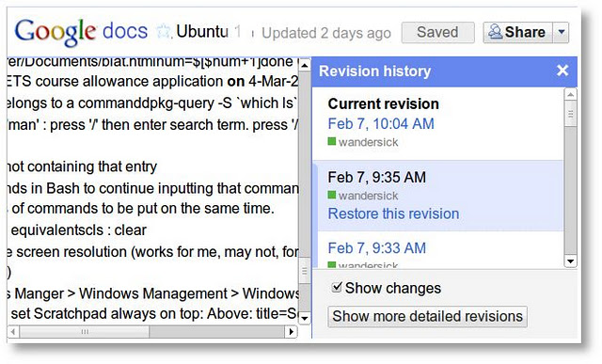
Task: Click document horizontal scrollbar thumb
Action: coord(85,331)
